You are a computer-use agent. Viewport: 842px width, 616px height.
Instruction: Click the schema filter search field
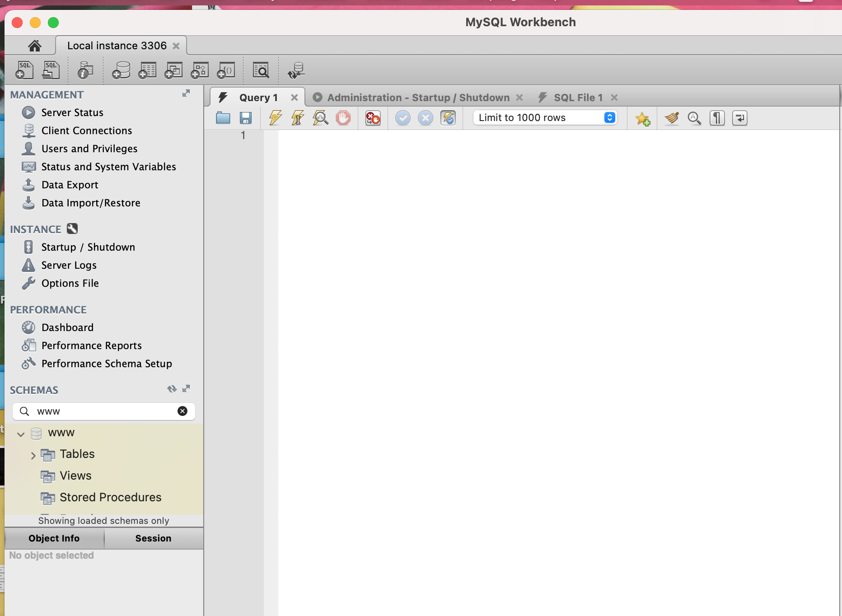pyautogui.click(x=104, y=411)
